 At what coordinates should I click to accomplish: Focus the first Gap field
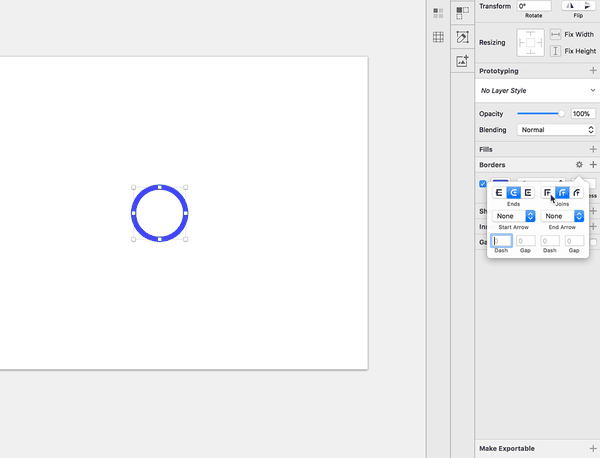coord(525,241)
